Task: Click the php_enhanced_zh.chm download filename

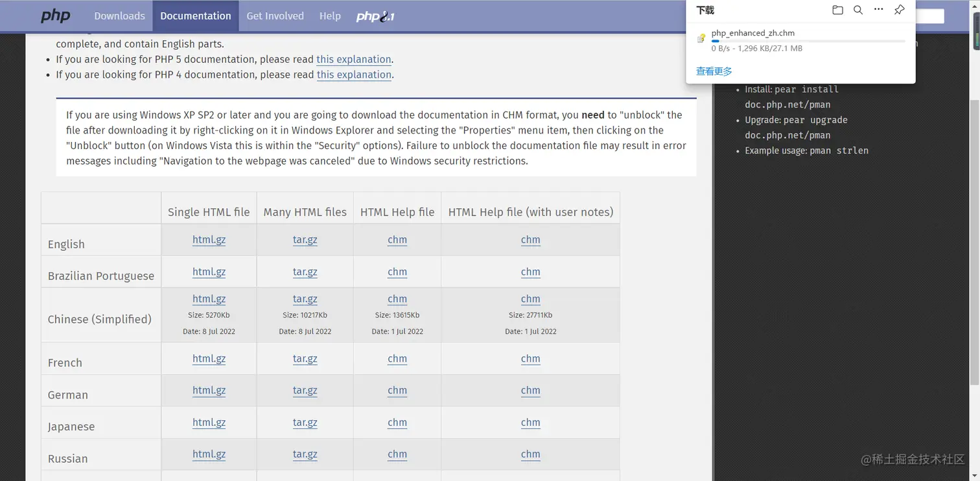Action: [752, 33]
